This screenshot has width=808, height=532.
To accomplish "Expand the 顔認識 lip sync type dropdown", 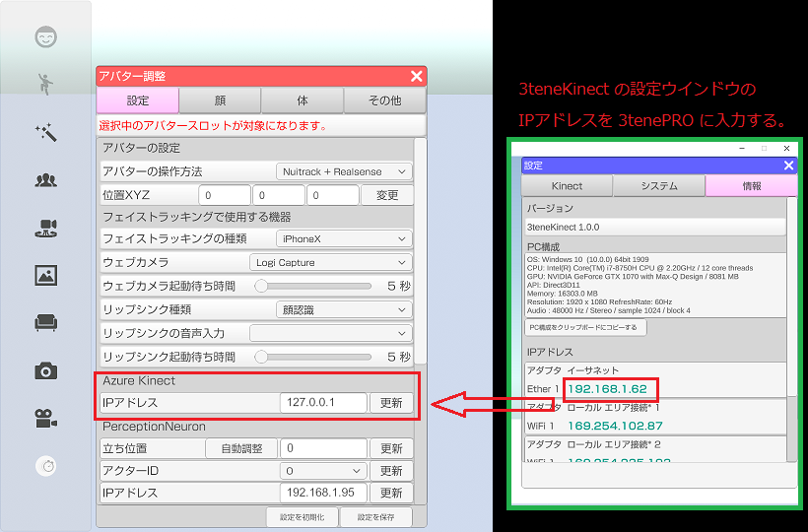I will coord(344,310).
